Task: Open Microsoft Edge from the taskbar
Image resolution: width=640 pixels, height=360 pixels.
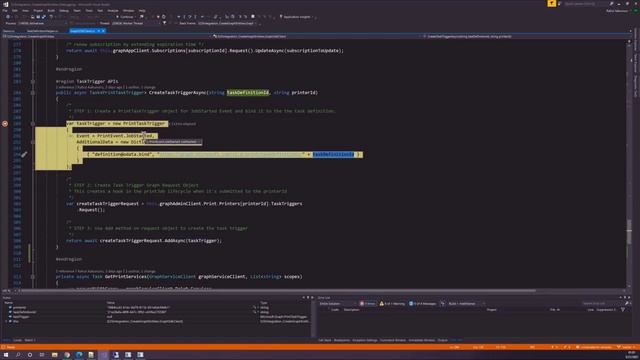Action: pyautogui.click(x=79, y=355)
